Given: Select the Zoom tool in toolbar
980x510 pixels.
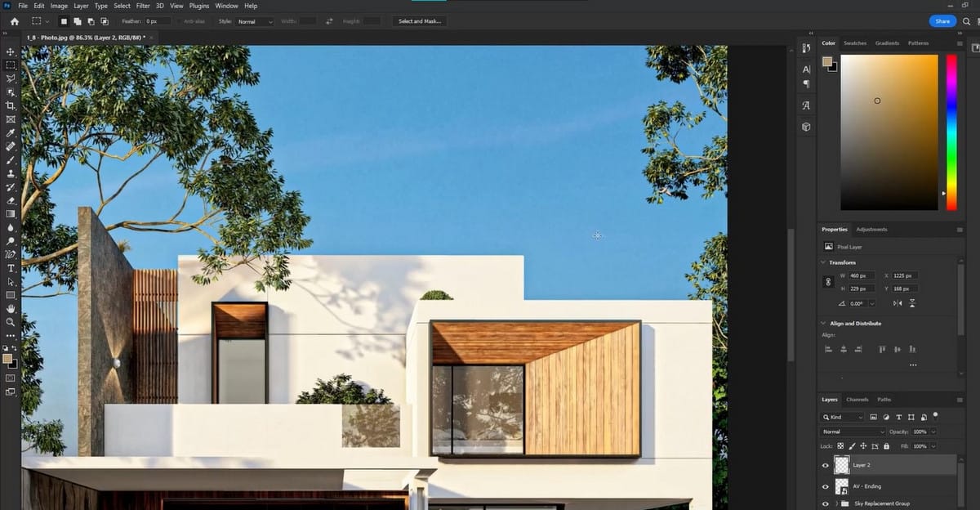Looking at the screenshot, I should (11, 322).
